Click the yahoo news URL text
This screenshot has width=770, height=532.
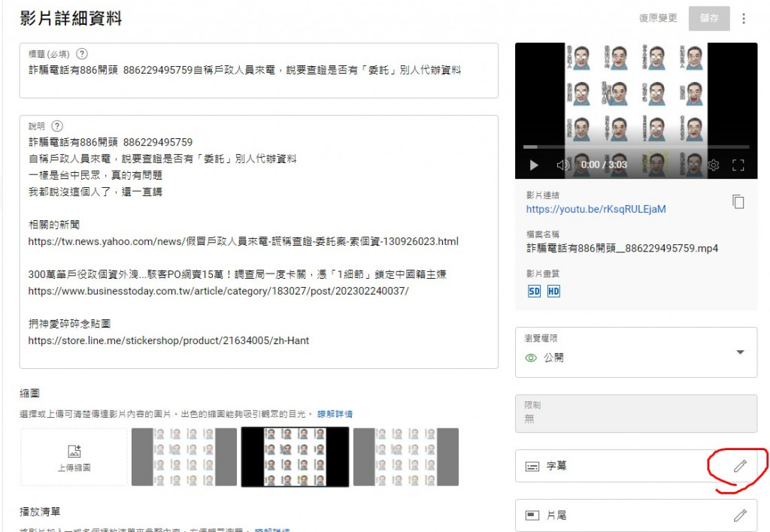[243, 241]
